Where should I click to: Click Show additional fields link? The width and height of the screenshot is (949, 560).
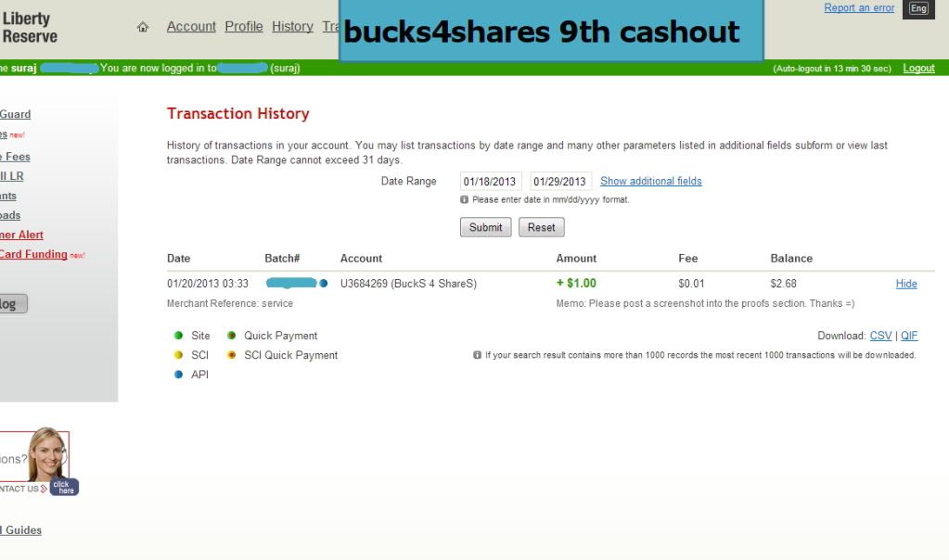click(x=650, y=181)
